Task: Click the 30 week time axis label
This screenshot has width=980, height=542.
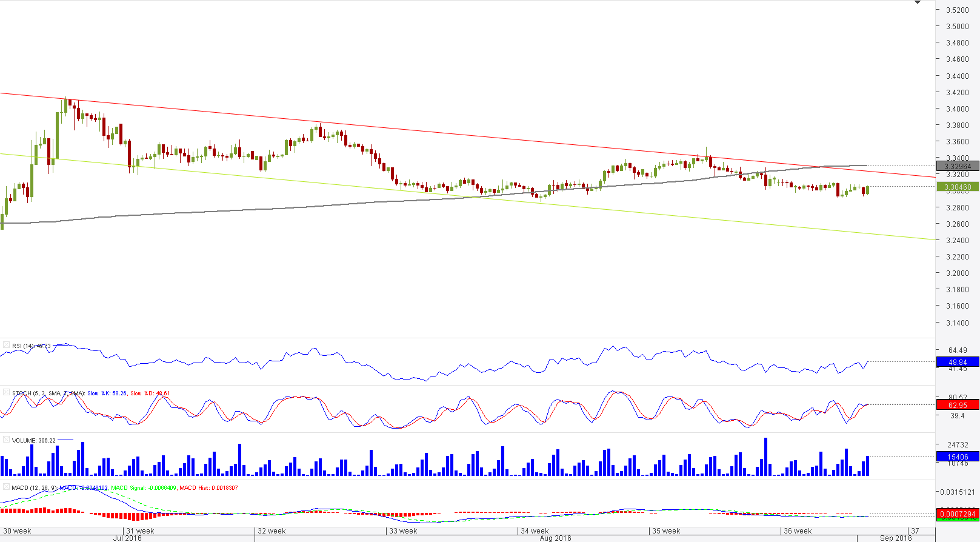Action: click(x=17, y=531)
